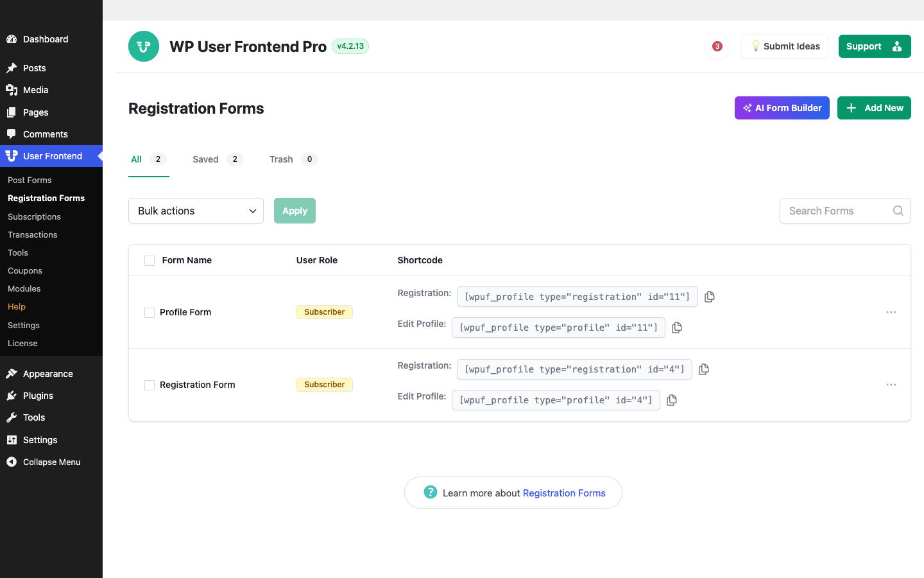The width and height of the screenshot is (924, 578).
Task: Copy Registration Form edit profile shortcode id 4
Action: click(672, 400)
